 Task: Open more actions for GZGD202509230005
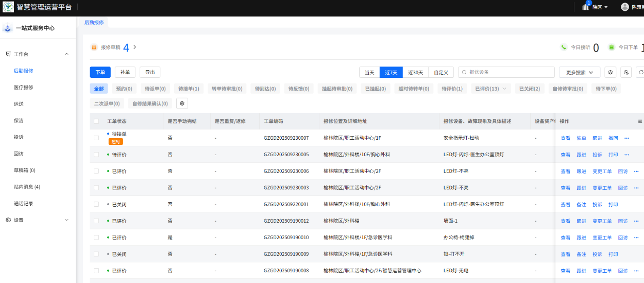point(626,155)
